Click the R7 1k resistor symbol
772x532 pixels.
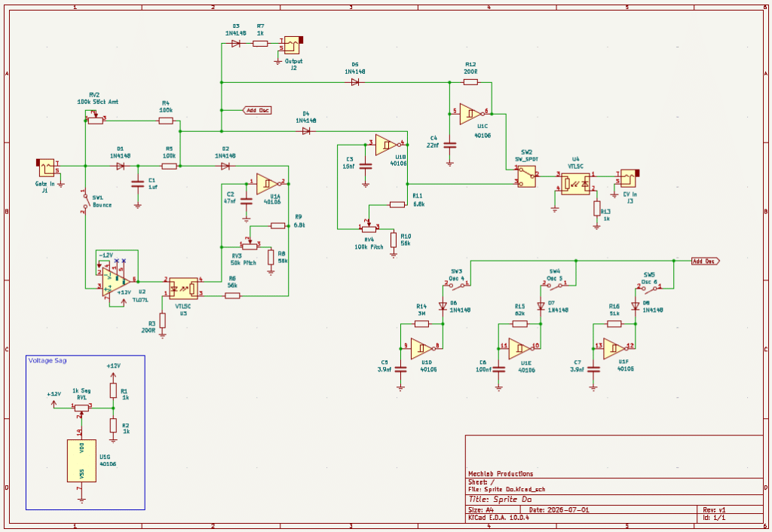click(x=260, y=44)
